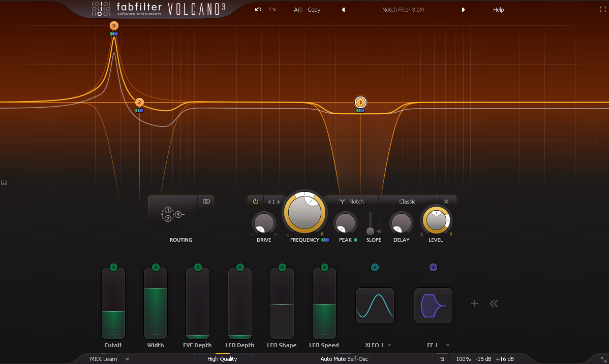This screenshot has width=609, height=364.
Task: Show the piano keyboard display icon
Action: 4,183
